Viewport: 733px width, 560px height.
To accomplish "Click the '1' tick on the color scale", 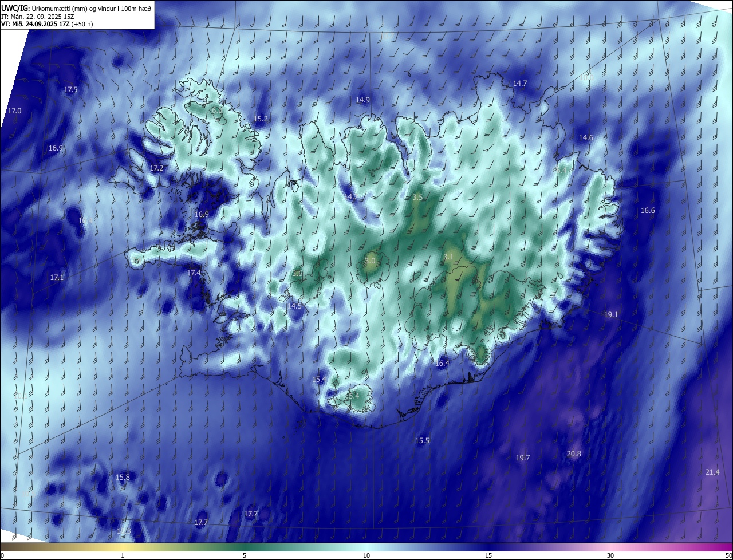I will pyautogui.click(x=123, y=555).
